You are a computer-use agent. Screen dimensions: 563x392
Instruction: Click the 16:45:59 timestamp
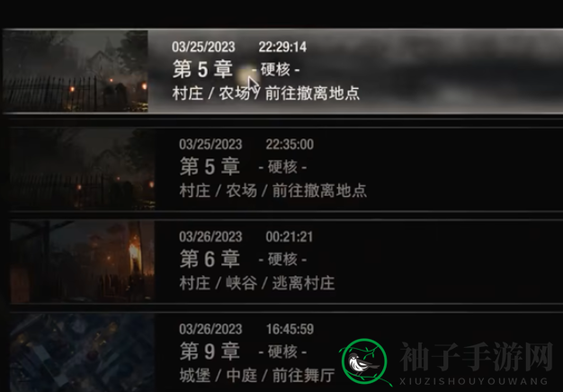(x=290, y=329)
